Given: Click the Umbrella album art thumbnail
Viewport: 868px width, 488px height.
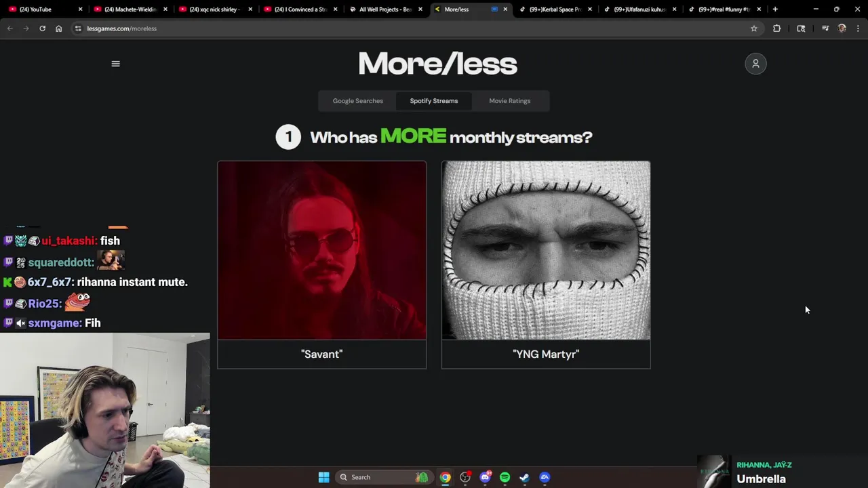Looking at the screenshot, I should point(715,472).
